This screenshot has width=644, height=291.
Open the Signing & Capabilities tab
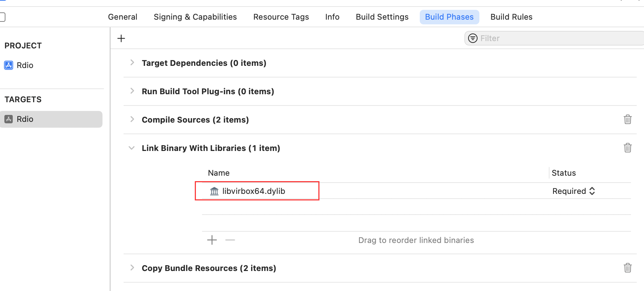click(195, 17)
